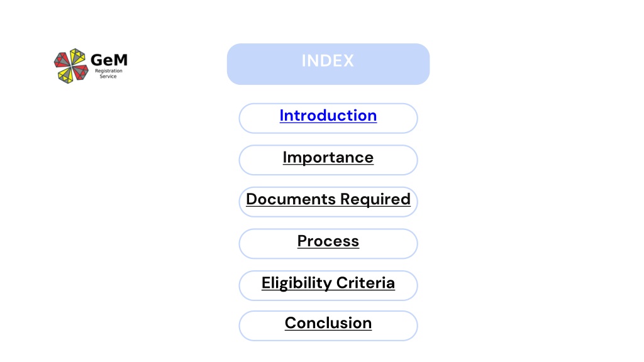Go to the Conclusion link
This screenshot has width=644, height=362.
pyautogui.click(x=328, y=323)
